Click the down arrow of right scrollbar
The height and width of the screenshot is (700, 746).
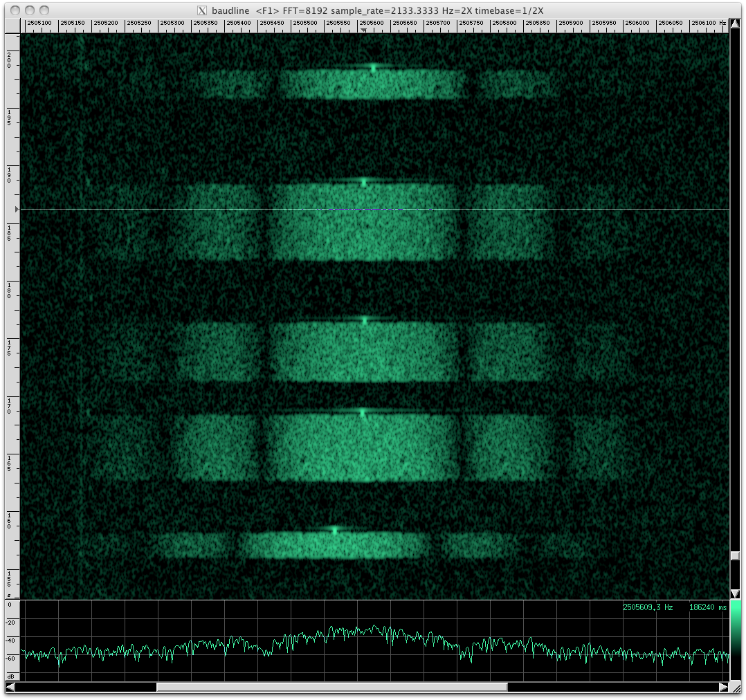[x=736, y=593]
